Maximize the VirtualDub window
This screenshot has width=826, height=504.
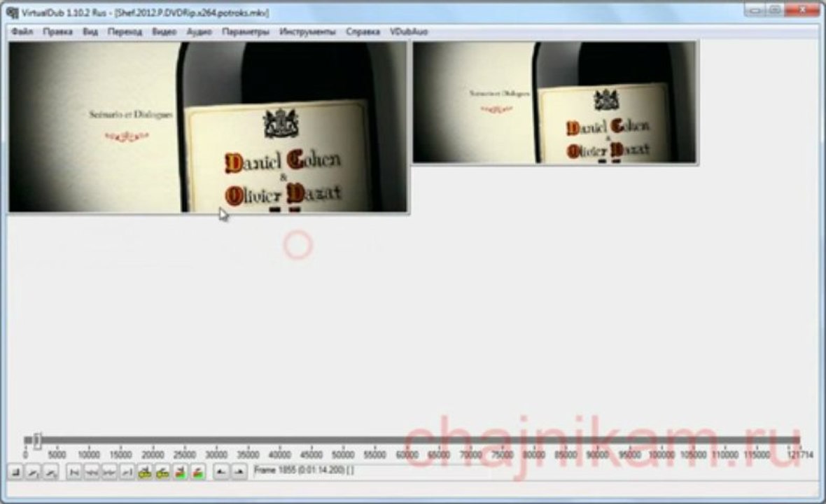tap(775, 10)
